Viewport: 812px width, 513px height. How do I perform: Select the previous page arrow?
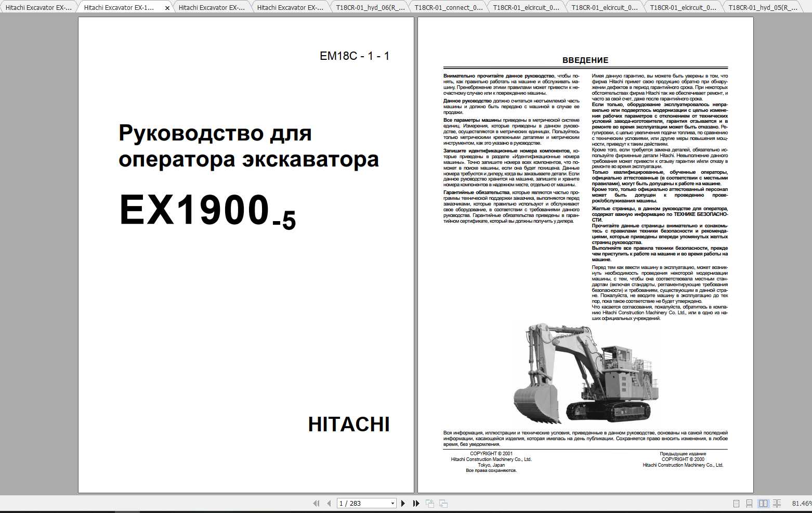pos(329,503)
